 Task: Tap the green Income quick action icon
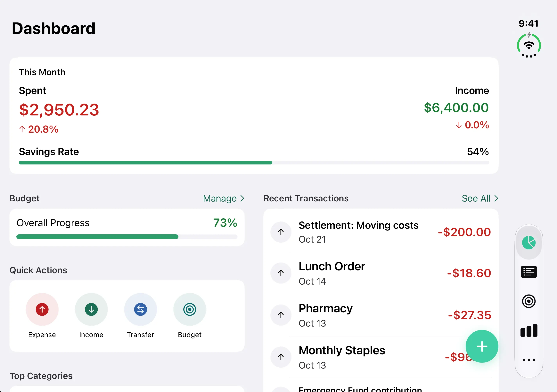(91, 309)
